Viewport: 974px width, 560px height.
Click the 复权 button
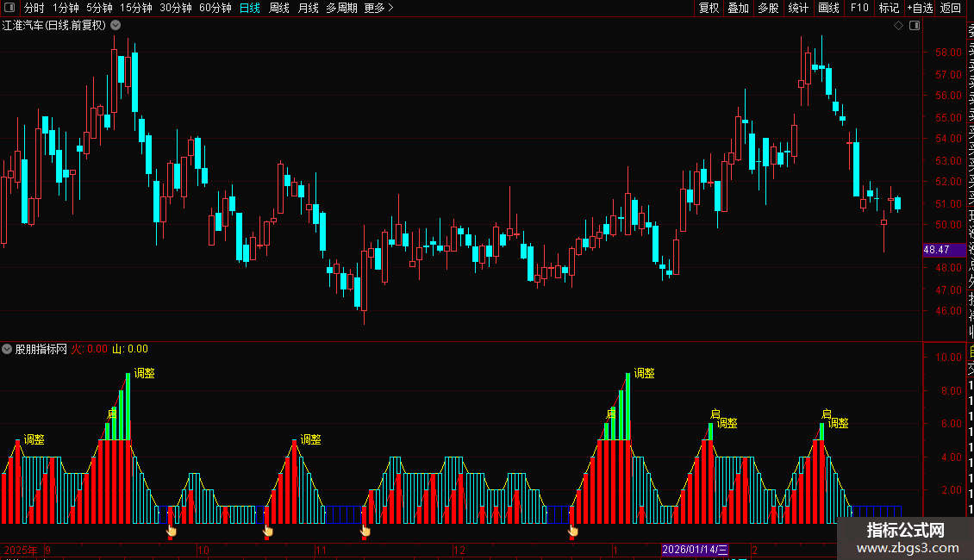(709, 8)
